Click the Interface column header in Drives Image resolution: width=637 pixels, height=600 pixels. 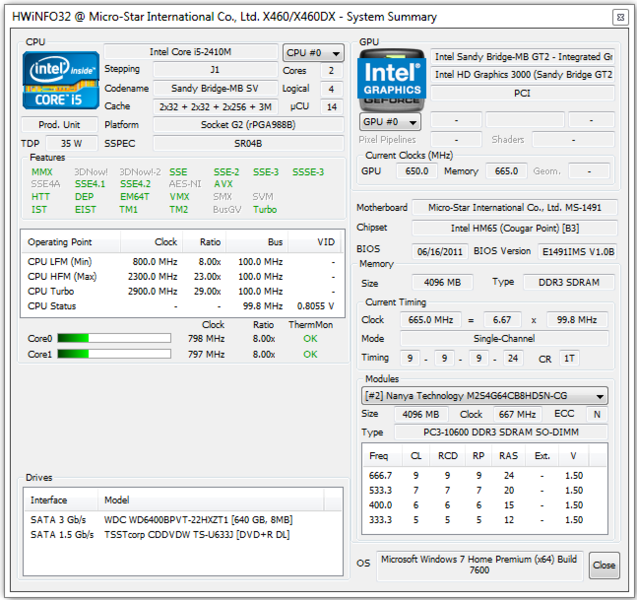coord(61,500)
